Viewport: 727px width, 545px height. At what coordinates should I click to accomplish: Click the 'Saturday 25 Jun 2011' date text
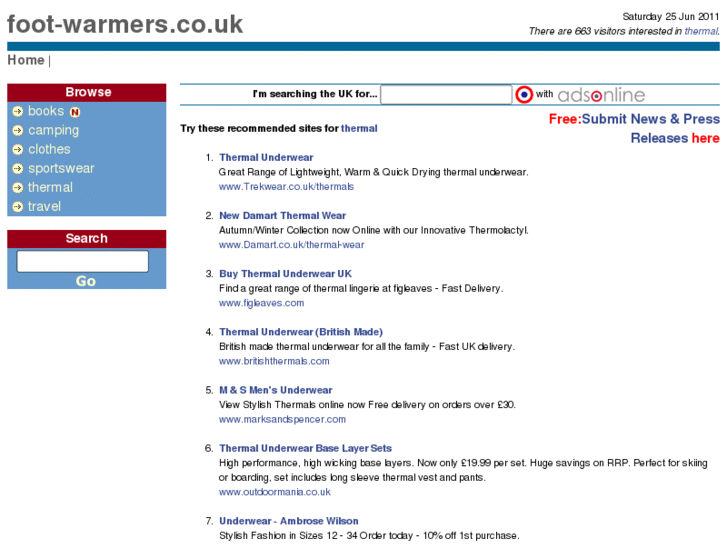coord(670,17)
